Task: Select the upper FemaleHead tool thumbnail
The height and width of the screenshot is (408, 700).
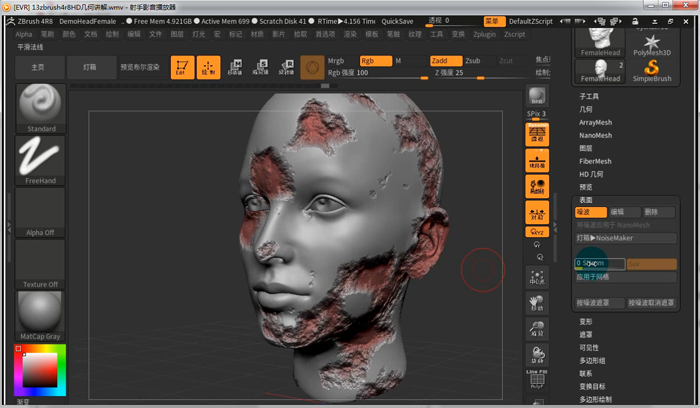Action: pos(600,43)
